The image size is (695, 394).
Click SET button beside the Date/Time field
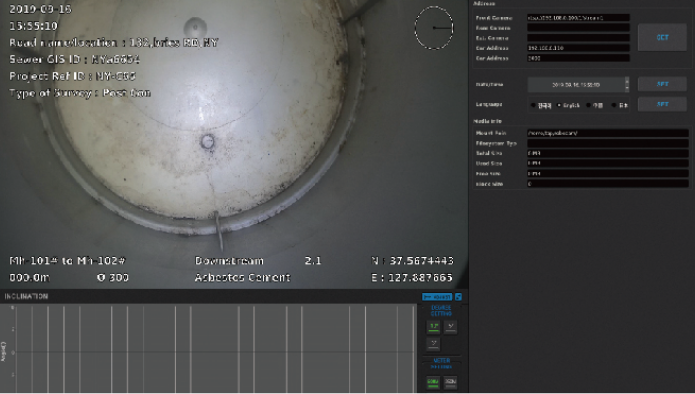662,84
